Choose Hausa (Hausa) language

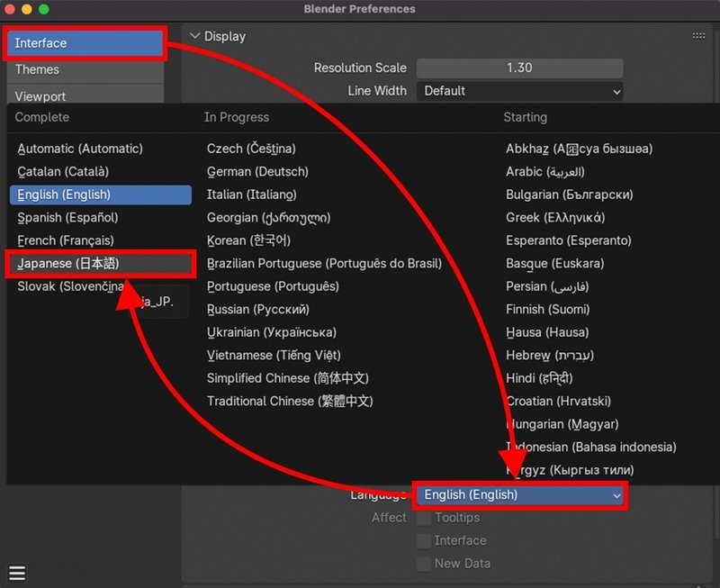coord(547,332)
